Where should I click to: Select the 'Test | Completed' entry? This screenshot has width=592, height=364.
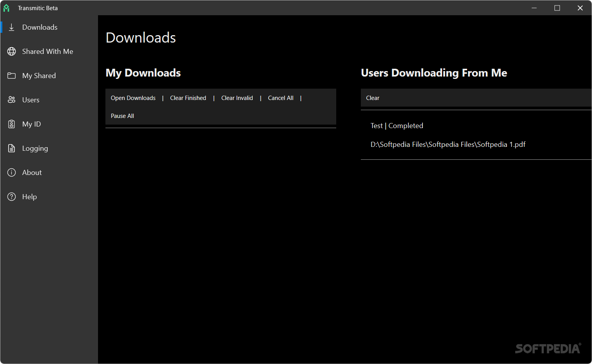(397, 126)
